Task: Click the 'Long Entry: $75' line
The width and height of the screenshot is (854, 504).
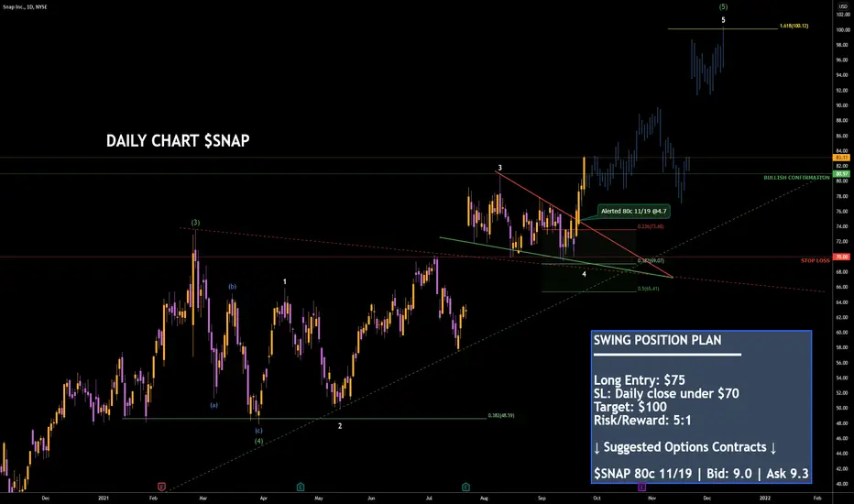Action: tap(640, 379)
